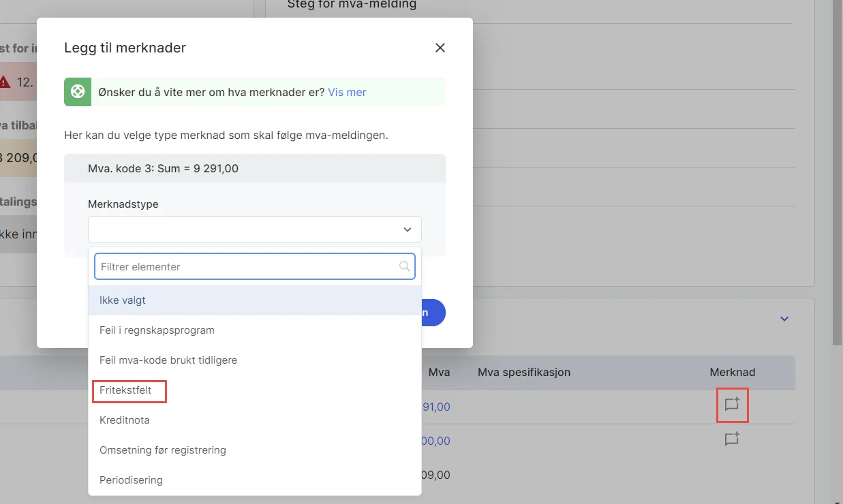Screen dimensions: 843x504
Task: Pick "Ikke valgt" at the top of the list
Action: click(x=123, y=300)
